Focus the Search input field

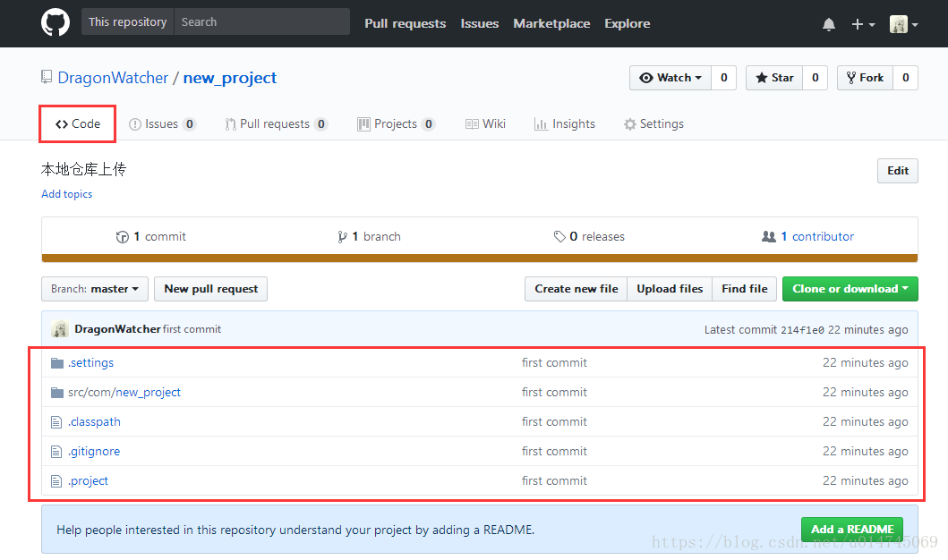click(x=261, y=21)
